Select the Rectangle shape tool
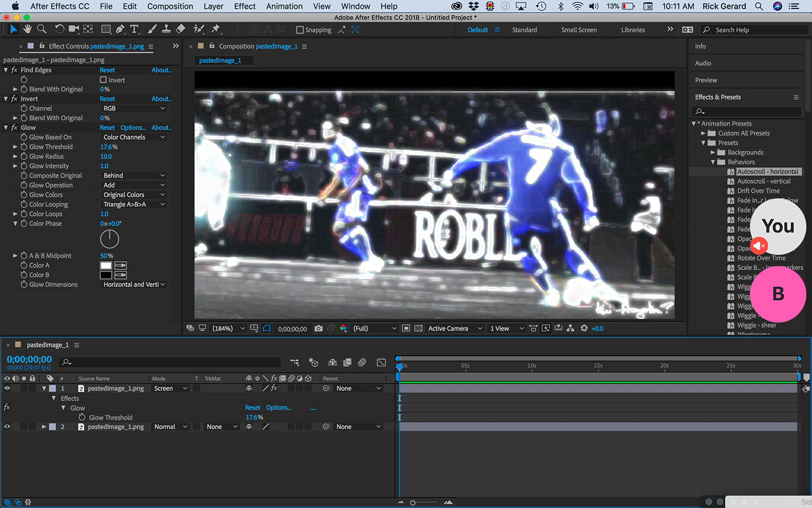 click(x=106, y=29)
